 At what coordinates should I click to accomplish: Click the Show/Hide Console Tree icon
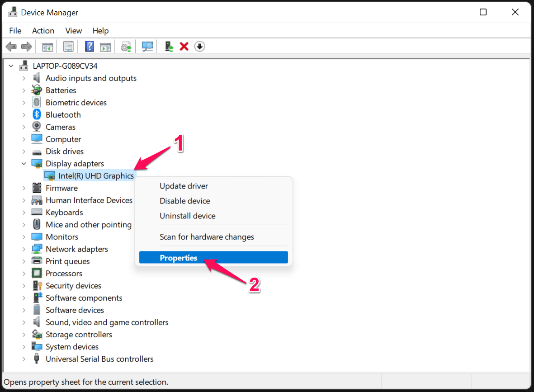coord(47,47)
